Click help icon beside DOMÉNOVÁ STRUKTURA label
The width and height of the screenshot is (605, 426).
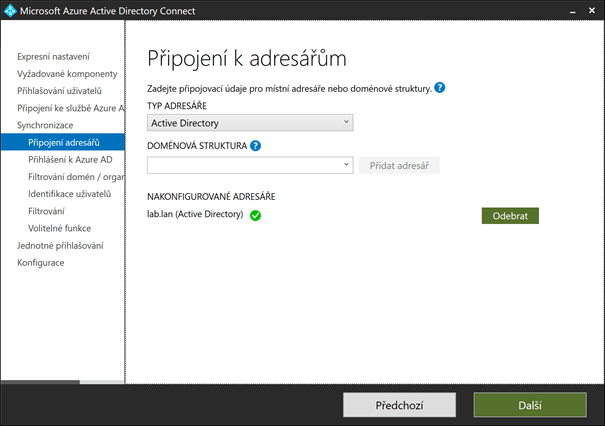256,145
